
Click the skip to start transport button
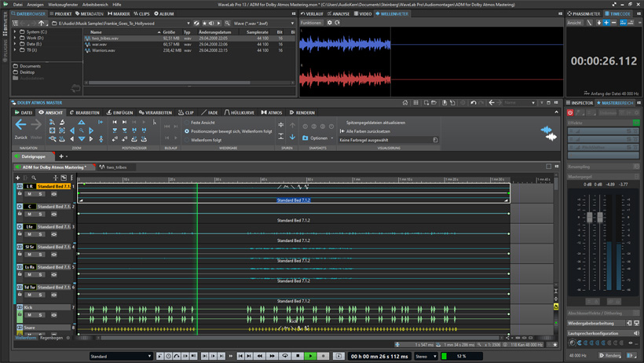click(x=240, y=356)
